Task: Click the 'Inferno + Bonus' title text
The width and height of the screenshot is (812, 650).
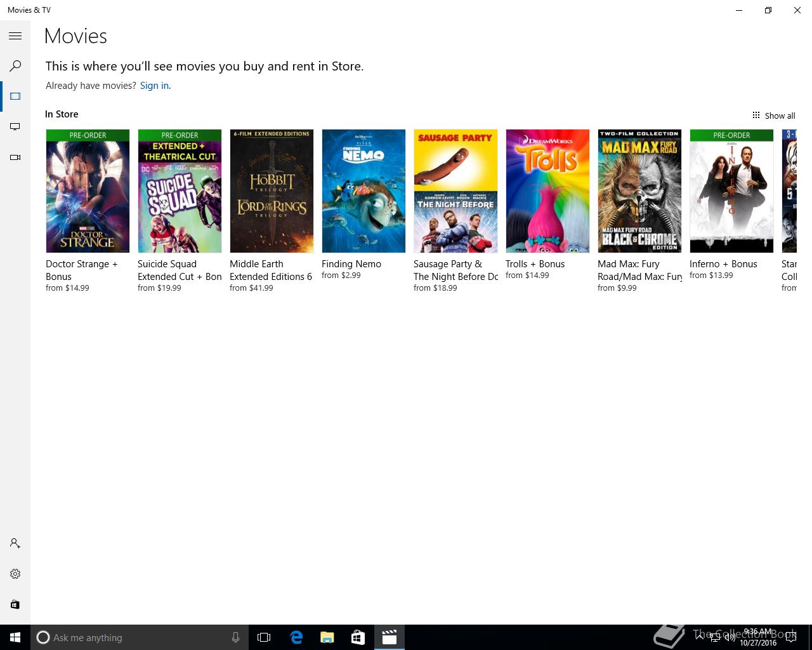Action: [723, 264]
